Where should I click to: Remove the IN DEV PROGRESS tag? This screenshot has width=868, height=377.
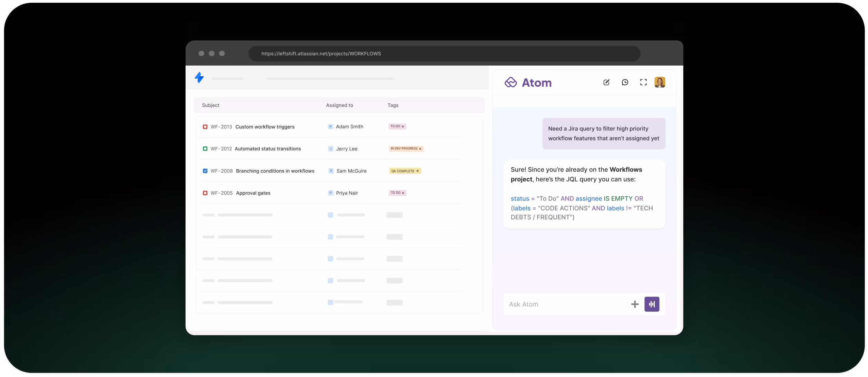click(x=420, y=149)
